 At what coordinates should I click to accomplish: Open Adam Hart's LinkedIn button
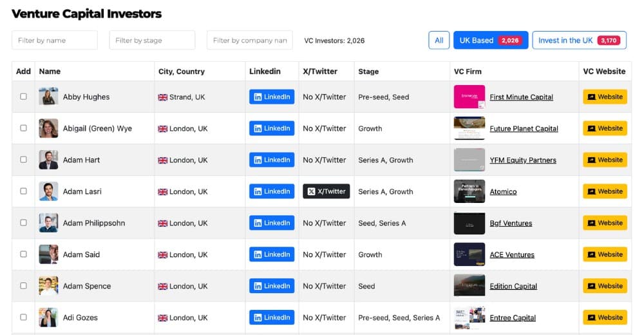tap(272, 160)
